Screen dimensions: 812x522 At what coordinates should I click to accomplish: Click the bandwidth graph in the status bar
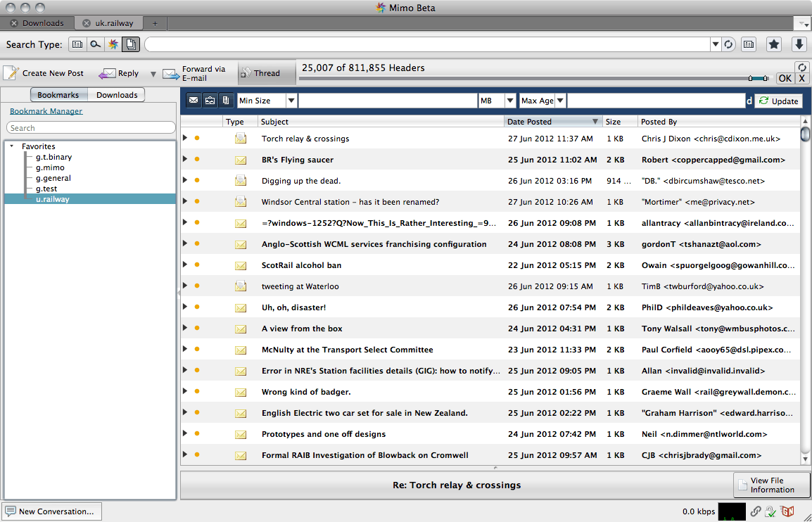732,511
